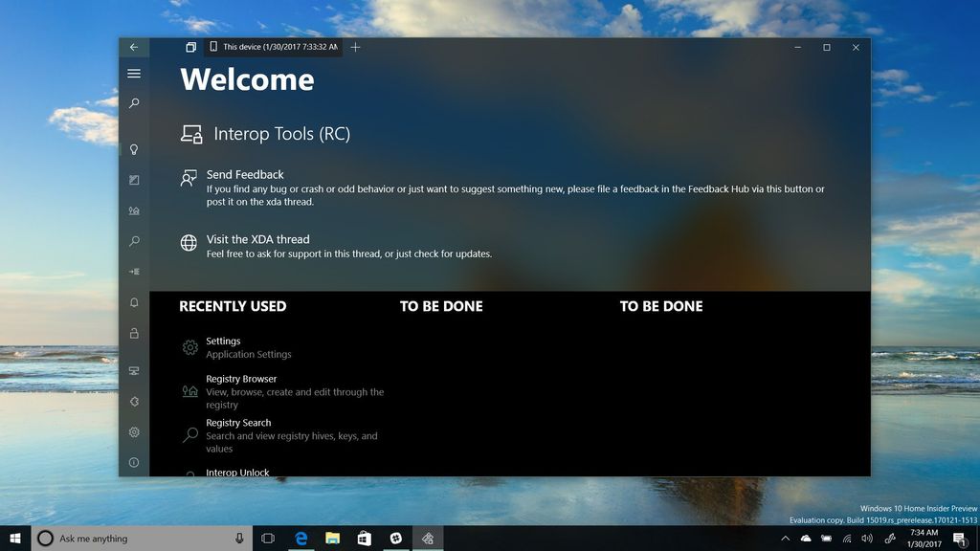Open the Settings gear icon in the sidebar
The image size is (980, 551).
pos(134,432)
